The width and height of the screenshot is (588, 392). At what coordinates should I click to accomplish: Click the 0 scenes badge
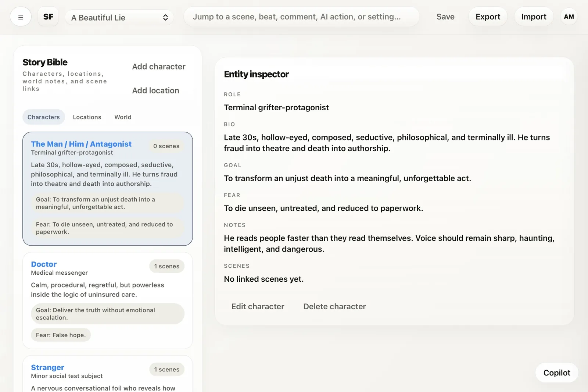(x=166, y=146)
